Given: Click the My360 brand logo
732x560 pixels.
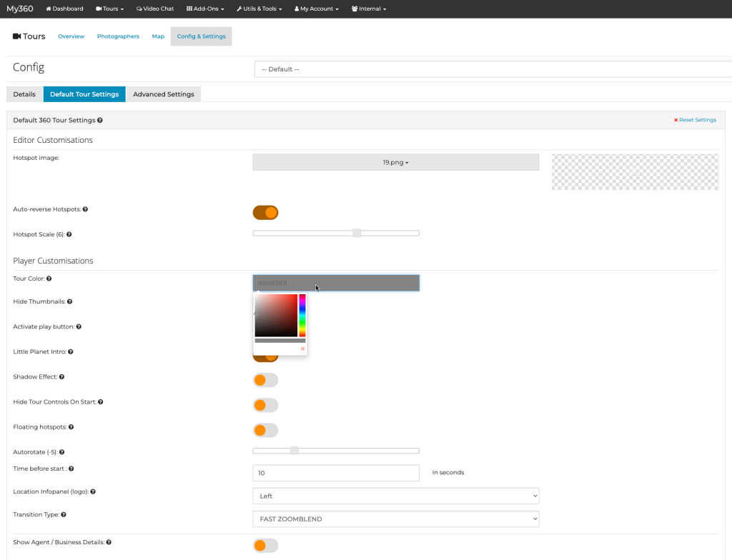Looking at the screenshot, I should coord(19,9).
